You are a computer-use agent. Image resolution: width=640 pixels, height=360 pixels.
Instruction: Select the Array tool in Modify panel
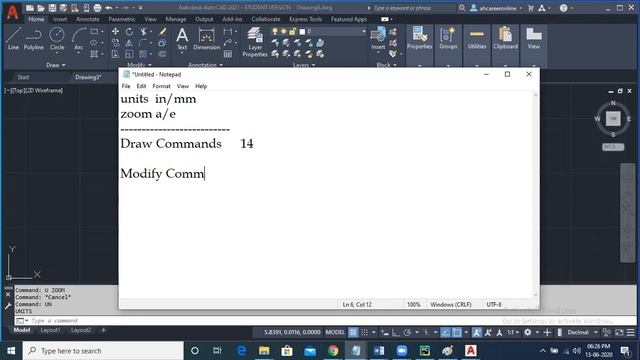[x=143, y=54]
